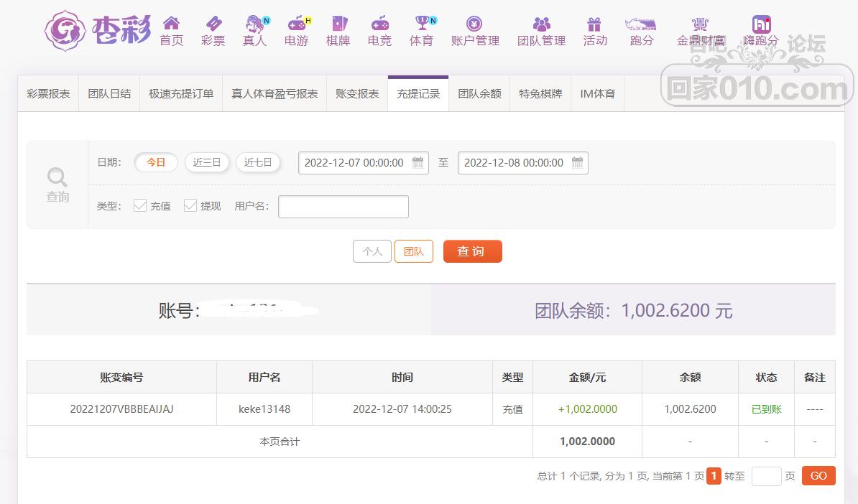This screenshot has height=504, width=858.
Task: Click the orange 查询 button
Action: (472, 251)
